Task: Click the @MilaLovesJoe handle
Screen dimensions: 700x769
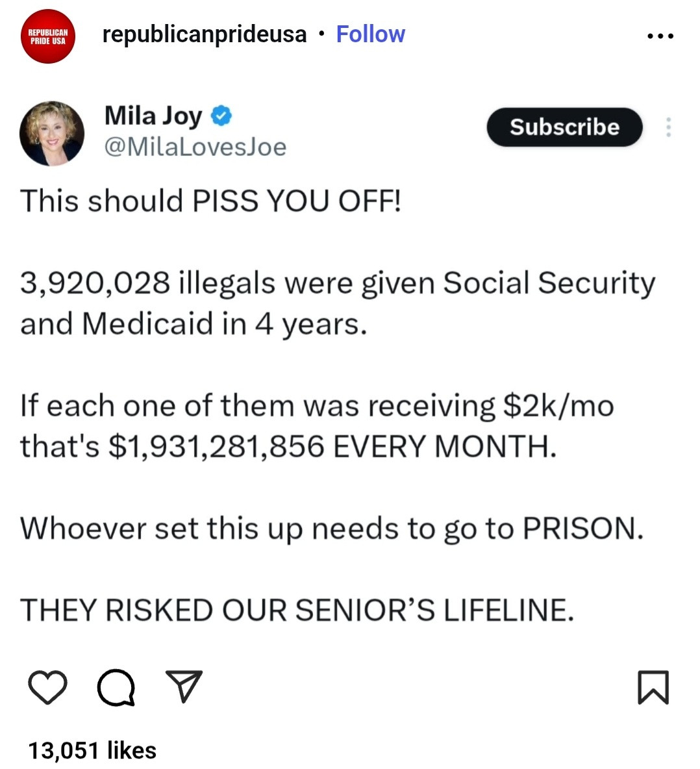Action: pos(195,147)
